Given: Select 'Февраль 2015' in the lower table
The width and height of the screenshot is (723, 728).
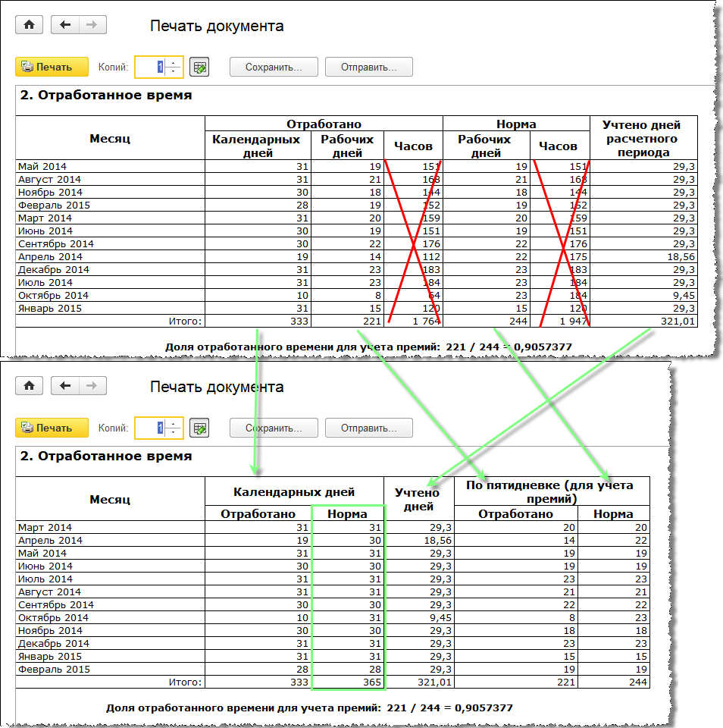Looking at the screenshot, I should (x=54, y=669).
